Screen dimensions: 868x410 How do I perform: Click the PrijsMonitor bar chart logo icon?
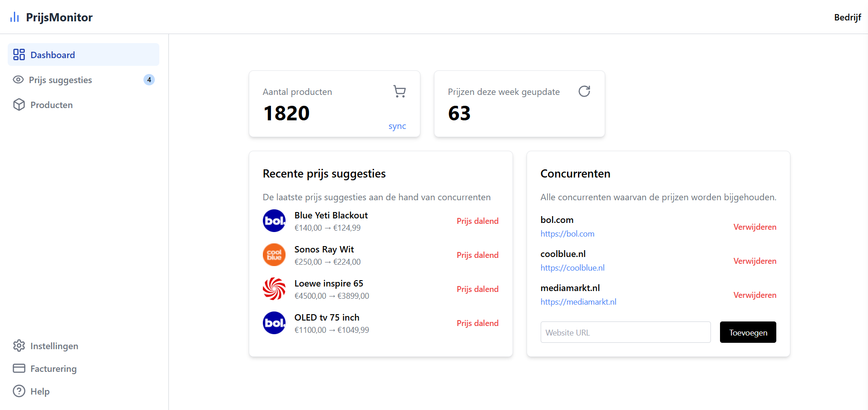click(x=15, y=17)
